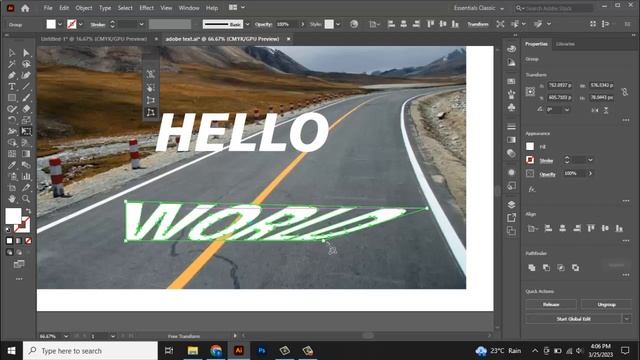The width and height of the screenshot is (640, 360).
Task: Select the Hand tool
Action: point(12,199)
